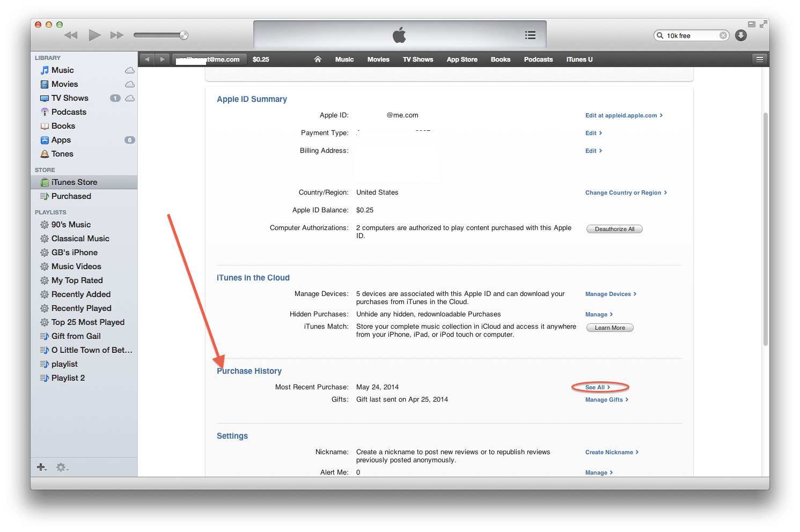Click Edit link for Billing Address

coord(593,151)
